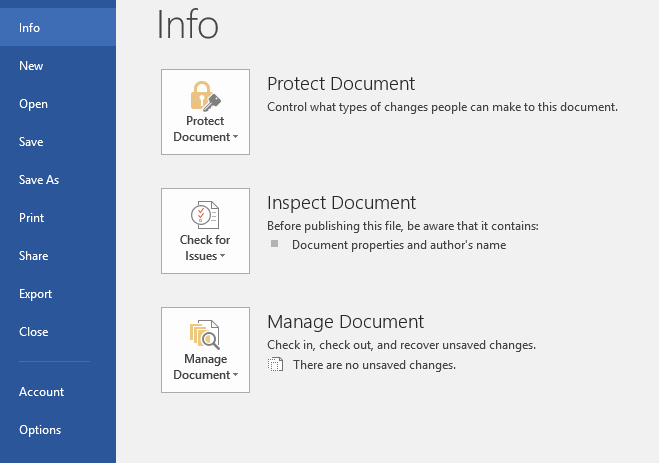Click the lock and key Protect Document icon

point(206,96)
